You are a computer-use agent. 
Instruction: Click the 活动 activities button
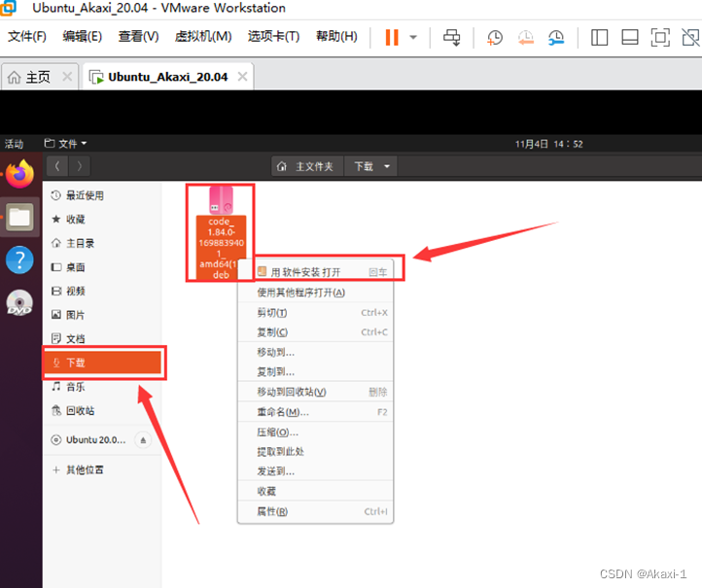click(14, 144)
